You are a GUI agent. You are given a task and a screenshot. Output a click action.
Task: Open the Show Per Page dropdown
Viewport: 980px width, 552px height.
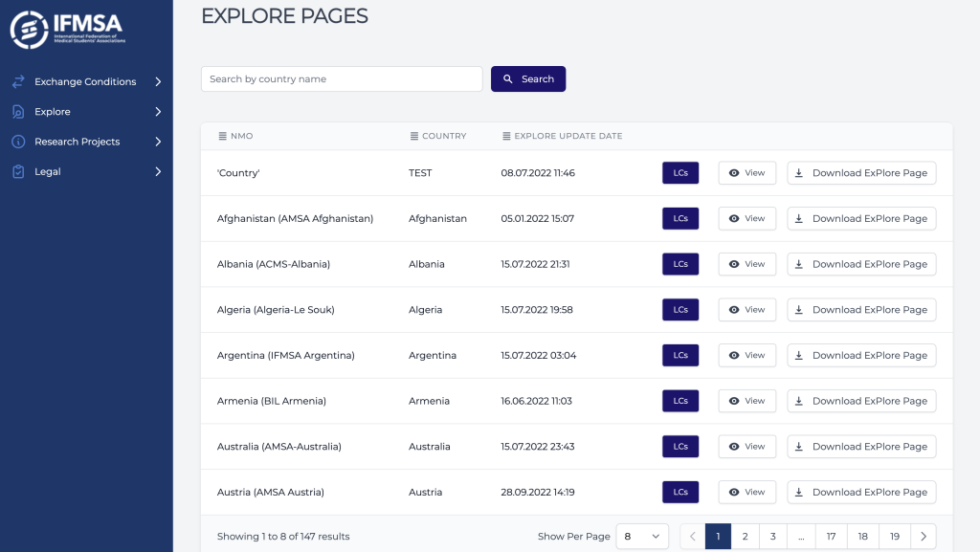coord(642,537)
